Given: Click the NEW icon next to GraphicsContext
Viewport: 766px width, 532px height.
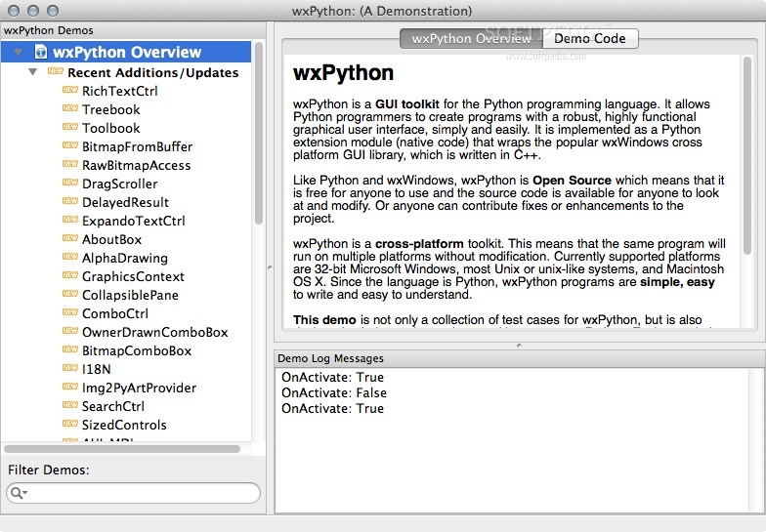Looking at the screenshot, I should pyautogui.click(x=70, y=275).
